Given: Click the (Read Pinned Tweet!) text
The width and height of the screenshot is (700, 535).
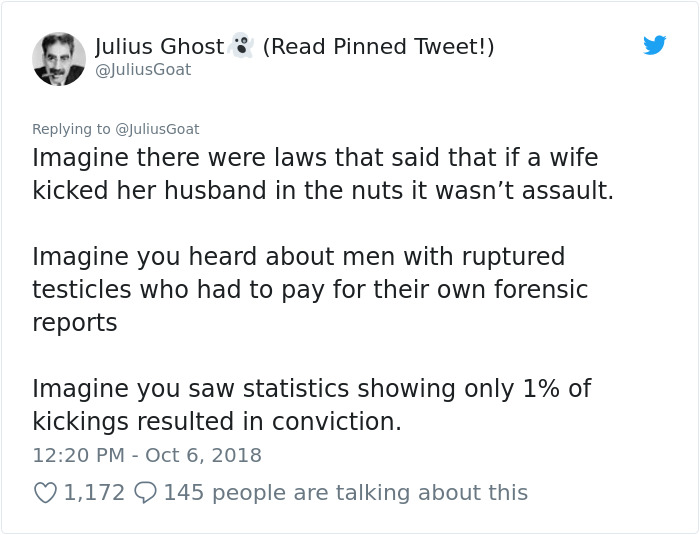Looking at the screenshot, I should point(378,47).
